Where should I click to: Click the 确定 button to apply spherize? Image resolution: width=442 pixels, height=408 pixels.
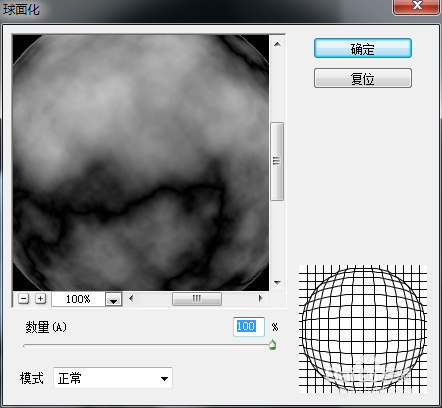pyautogui.click(x=363, y=48)
